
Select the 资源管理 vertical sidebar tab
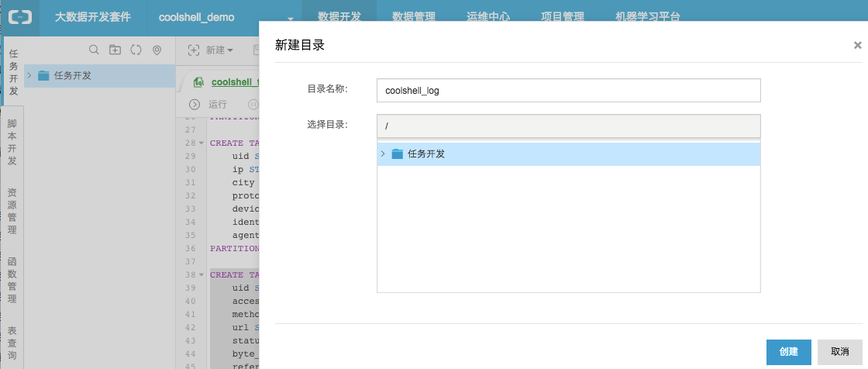(x=12, y=211)
